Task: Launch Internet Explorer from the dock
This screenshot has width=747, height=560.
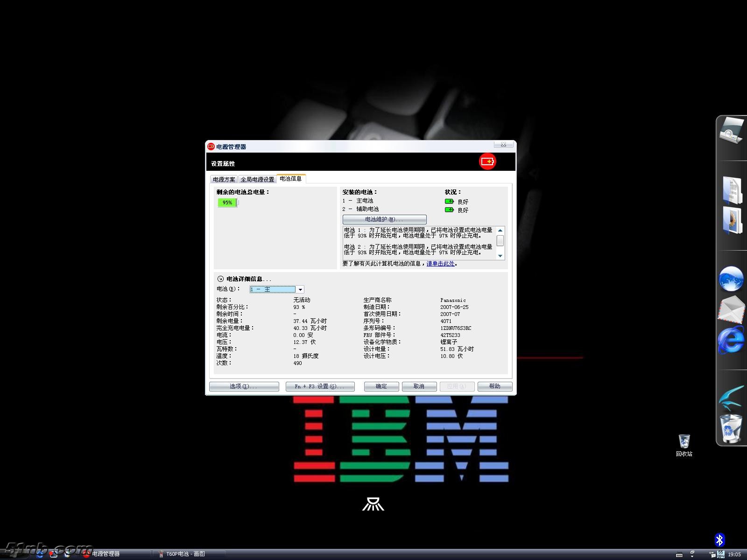Action: 731,340
